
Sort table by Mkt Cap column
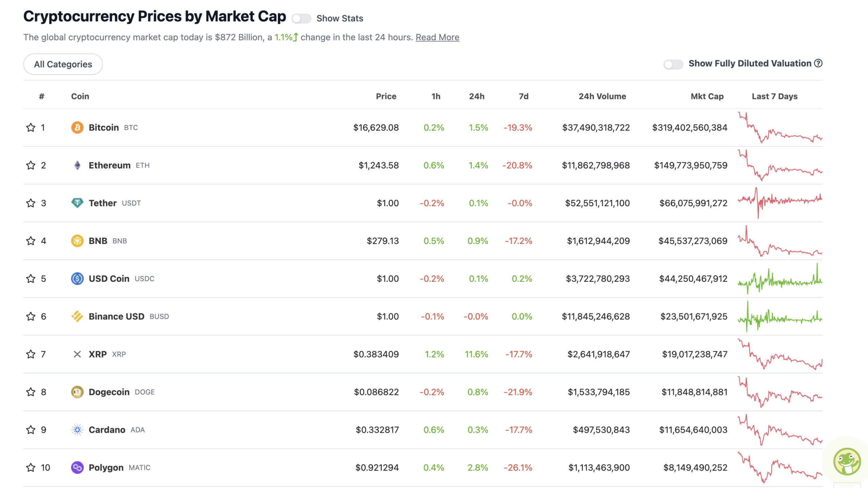(x=707, y=96)
